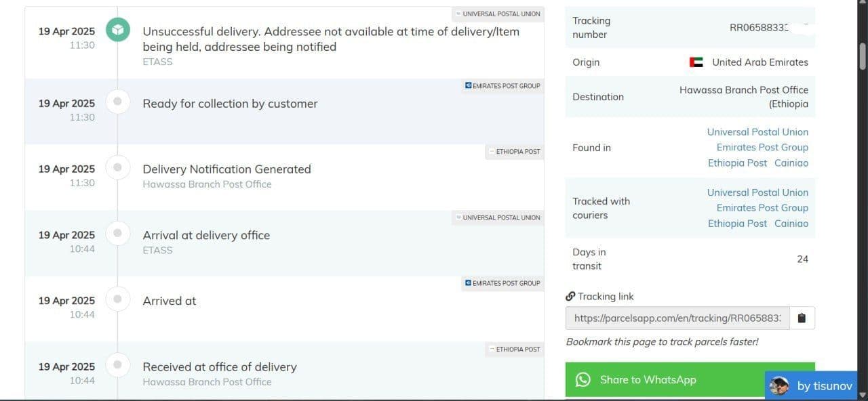The image size is (868, 401).
Task: Click the tracking link URL field
Action: [x=677, y=318]
